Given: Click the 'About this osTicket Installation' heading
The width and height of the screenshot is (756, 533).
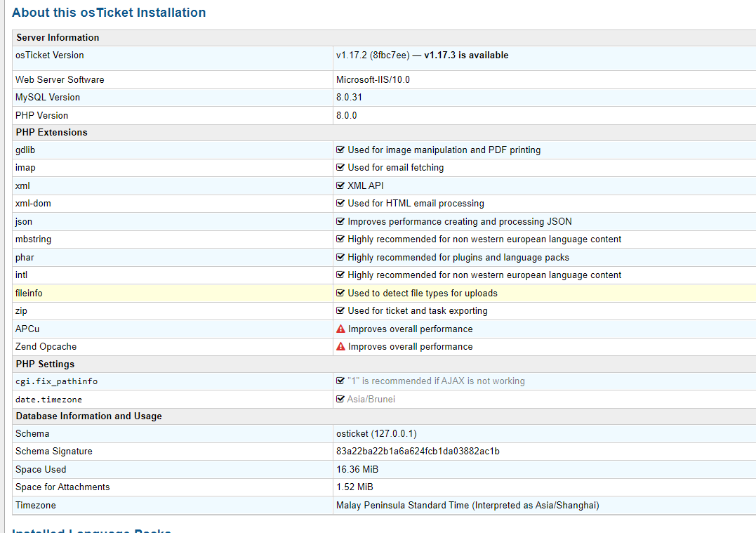Looking at the screenshot, I should [x=109, y=13].
